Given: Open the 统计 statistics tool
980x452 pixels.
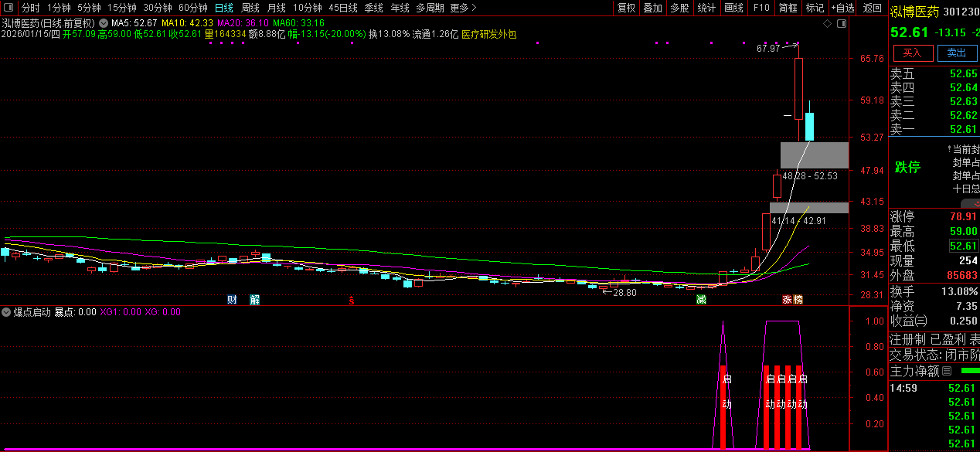Looking at the screenshot, I should click(x=706, y=8).
